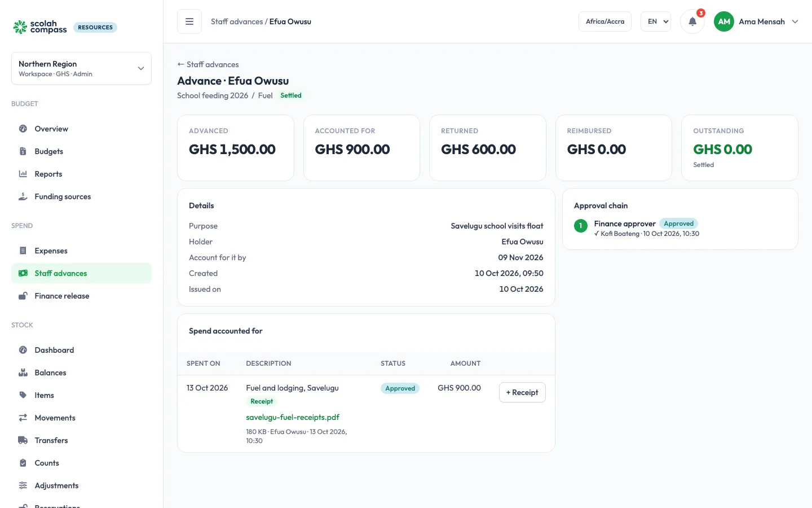
Task: Click the Counts clipboard icon
Action: pos(23,463)
